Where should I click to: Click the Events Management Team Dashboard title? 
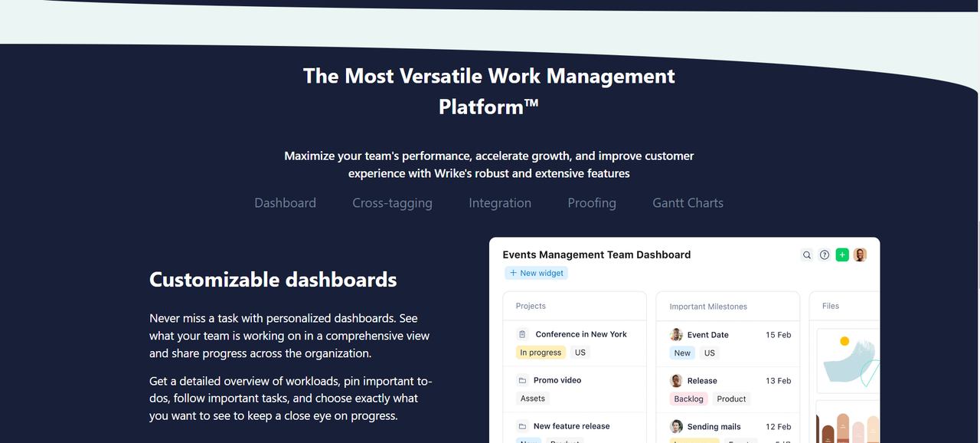click(596, 254)
